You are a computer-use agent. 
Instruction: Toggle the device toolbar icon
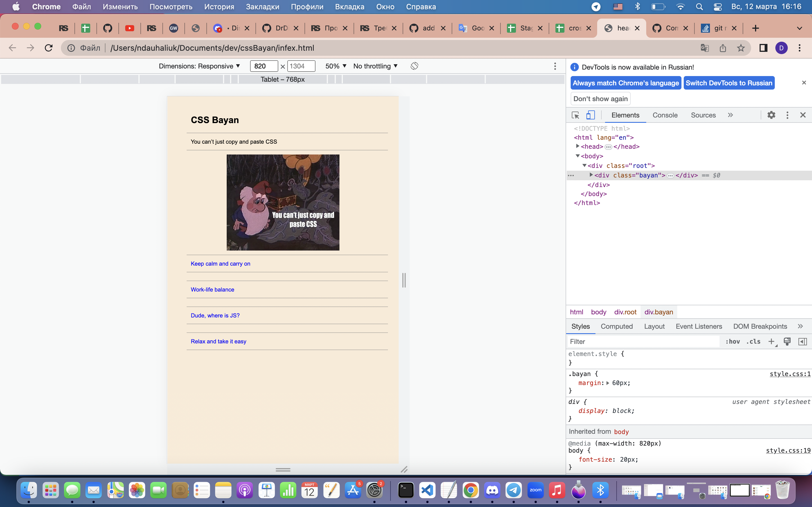(591, 115)
